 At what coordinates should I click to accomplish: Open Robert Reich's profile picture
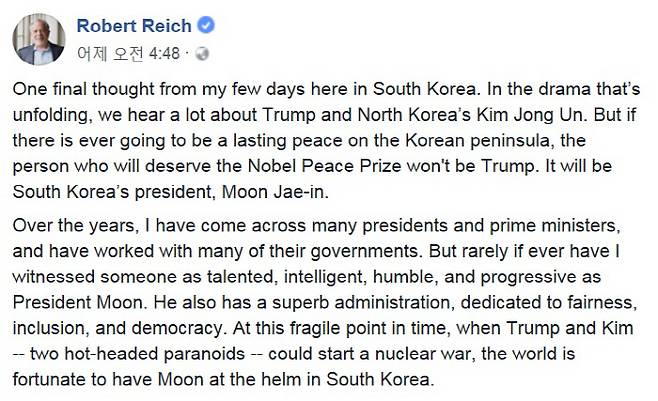(x=39, y=39)
